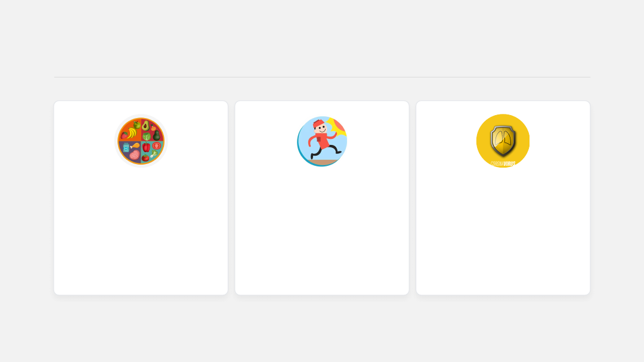This screenshot has height=362, width=644.
Task: Click the chicken drumstick in the plate icon
Action: click(134, 146)
